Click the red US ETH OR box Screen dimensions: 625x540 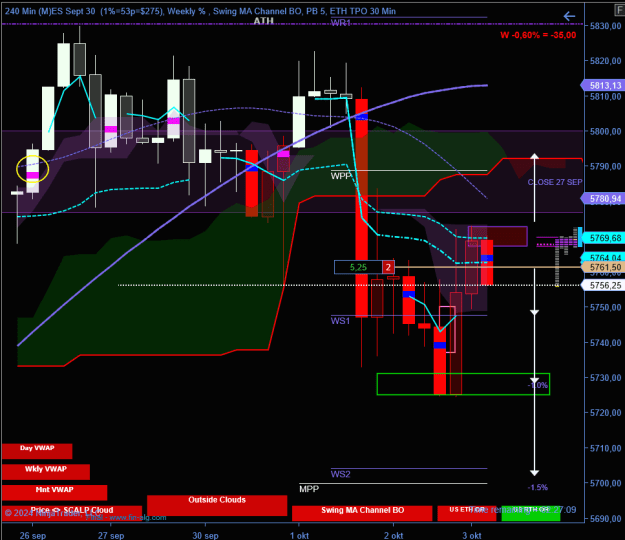click(467, 513)
